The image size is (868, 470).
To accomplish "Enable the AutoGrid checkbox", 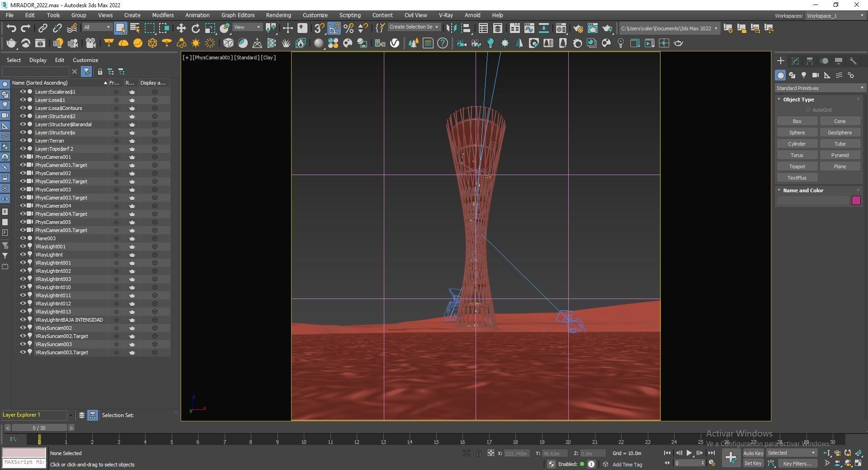I will point(808,110).
